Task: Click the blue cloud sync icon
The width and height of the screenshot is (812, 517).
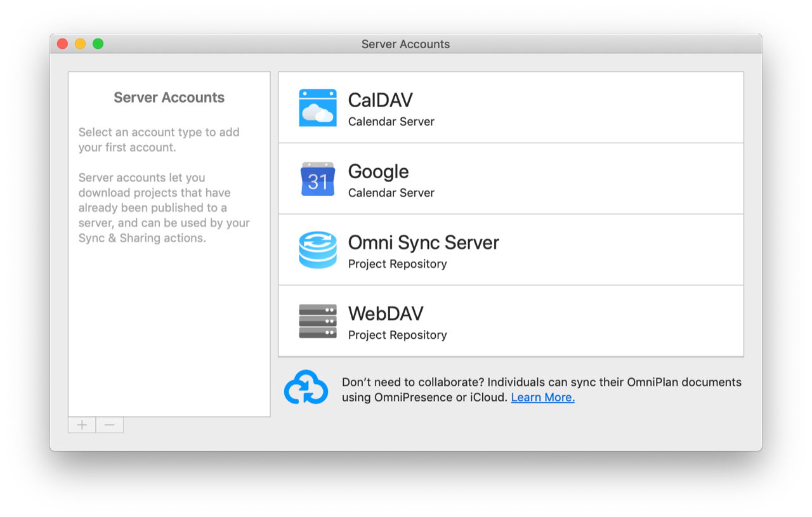Action: click(x=306, y=388)
